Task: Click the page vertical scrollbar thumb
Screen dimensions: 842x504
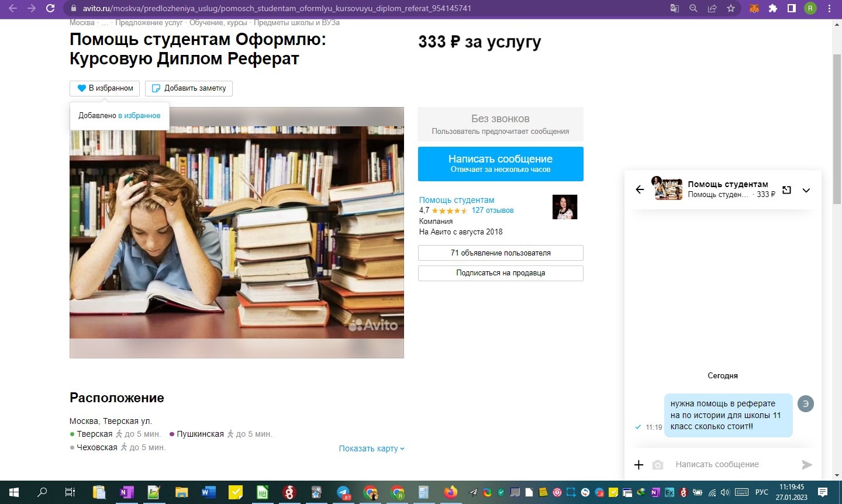Action: [837, 129]
